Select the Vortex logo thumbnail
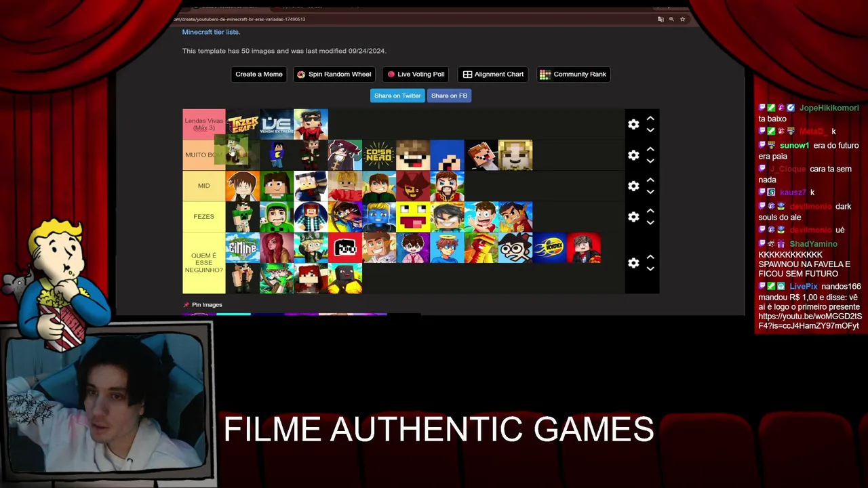 click(x=549, y=247)
